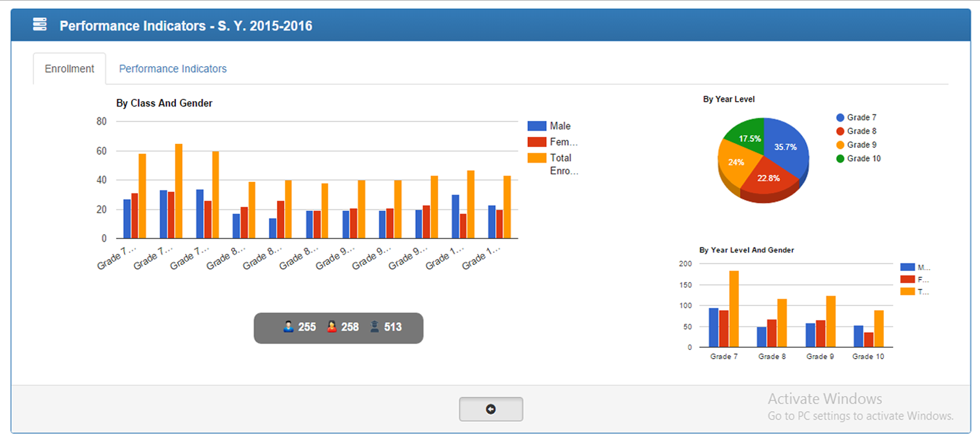Select the 22.8% red pie slice
This screenshot has height=442, width=980.
point(768,178)
